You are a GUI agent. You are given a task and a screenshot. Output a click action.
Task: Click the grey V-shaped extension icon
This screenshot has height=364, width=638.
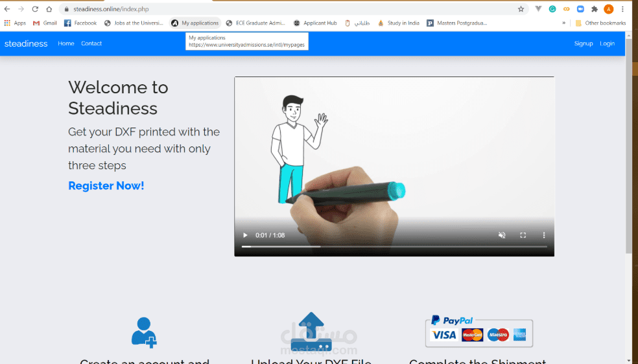[538, 9]
